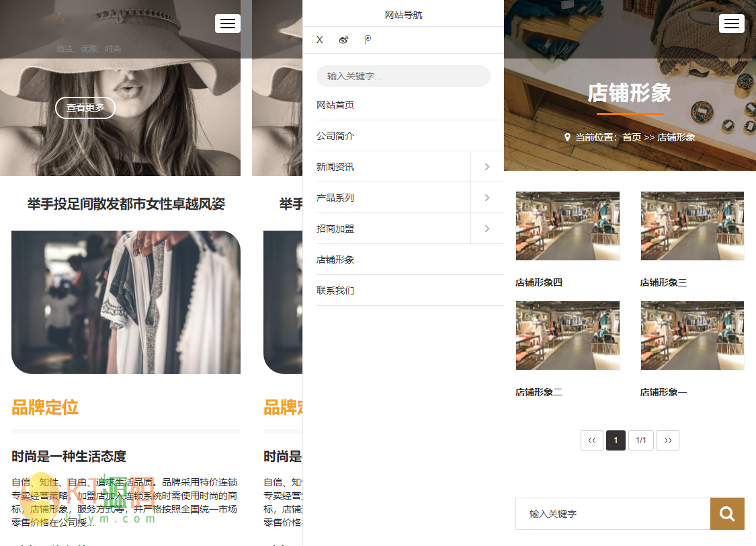The image size is (756, 546).
Task: Click the 店铺形象三 caption
Action: click(x=663, y=282)
